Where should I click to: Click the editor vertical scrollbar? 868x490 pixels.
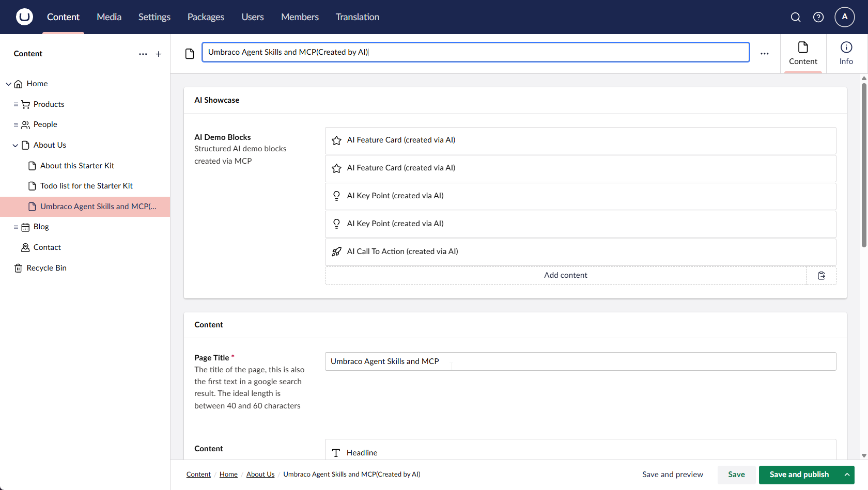[x=864, y=165]
